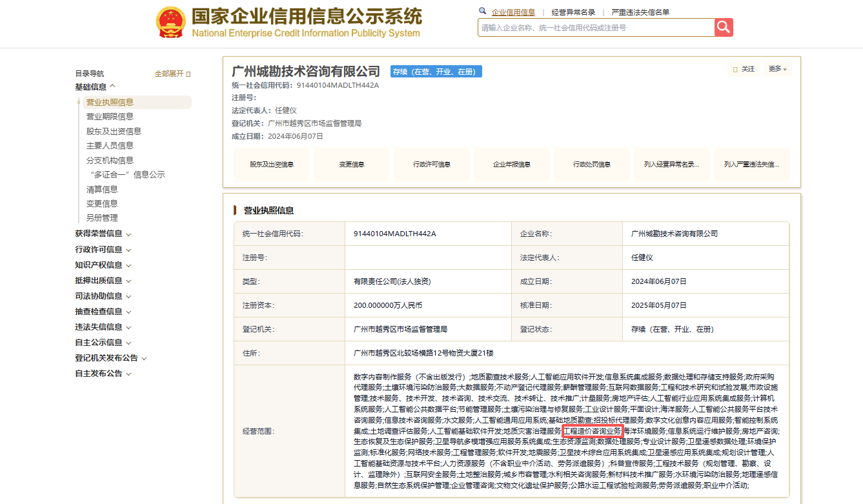Select 主要人员信息 in sidebar
This screenshot has height=504, width=863.
tap(110, 146)
